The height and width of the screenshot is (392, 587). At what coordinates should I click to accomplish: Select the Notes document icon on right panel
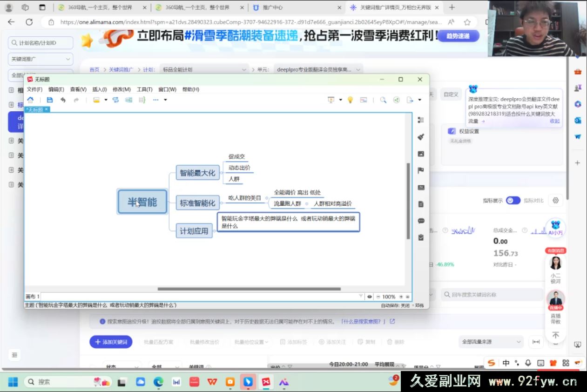(x=421, y=203)
